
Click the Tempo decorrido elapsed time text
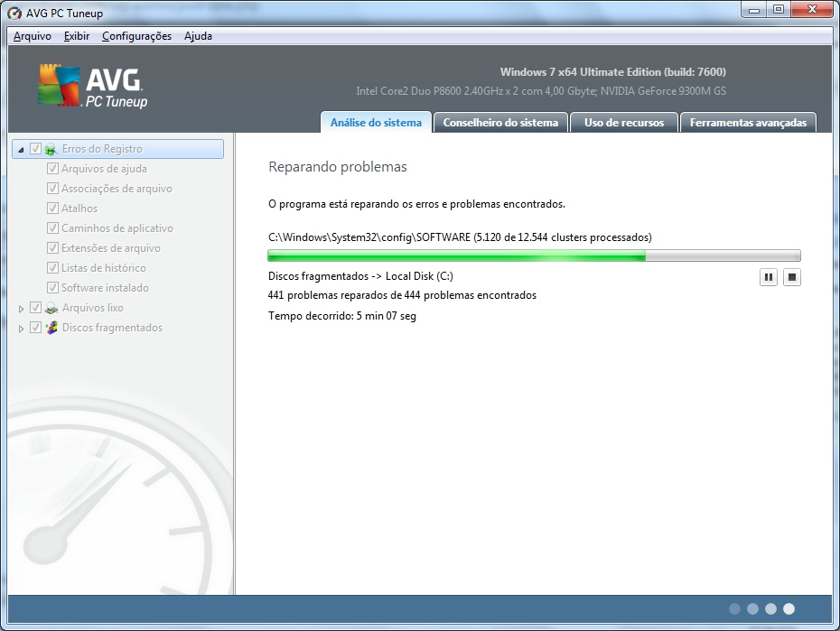[x=341, y=316]
